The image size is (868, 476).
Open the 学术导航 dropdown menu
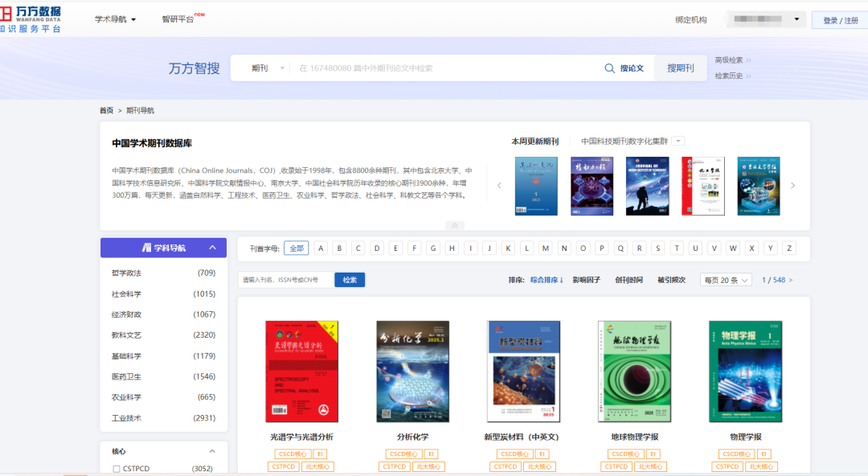coord(115,19)
